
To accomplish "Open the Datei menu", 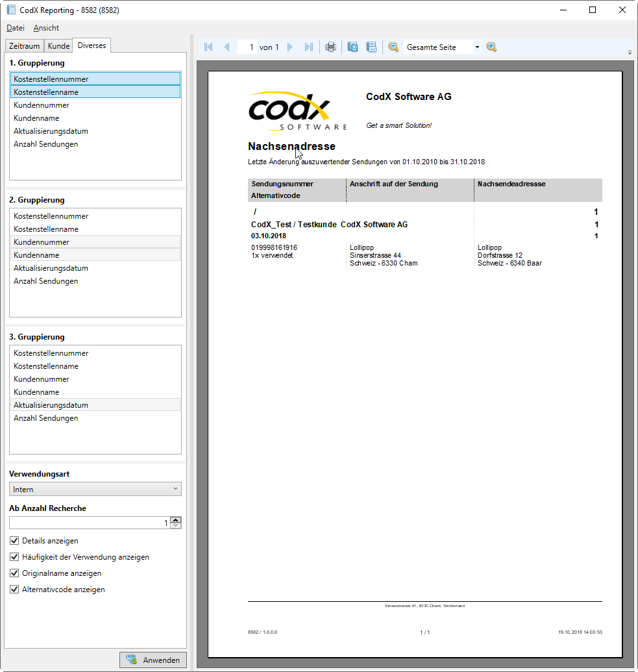I will (x=15, y=28).
